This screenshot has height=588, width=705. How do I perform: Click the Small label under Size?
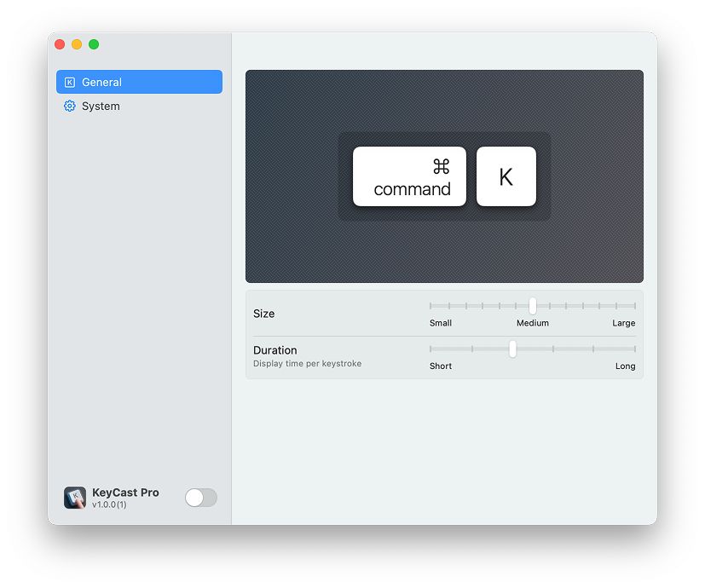tap(441, 323)
